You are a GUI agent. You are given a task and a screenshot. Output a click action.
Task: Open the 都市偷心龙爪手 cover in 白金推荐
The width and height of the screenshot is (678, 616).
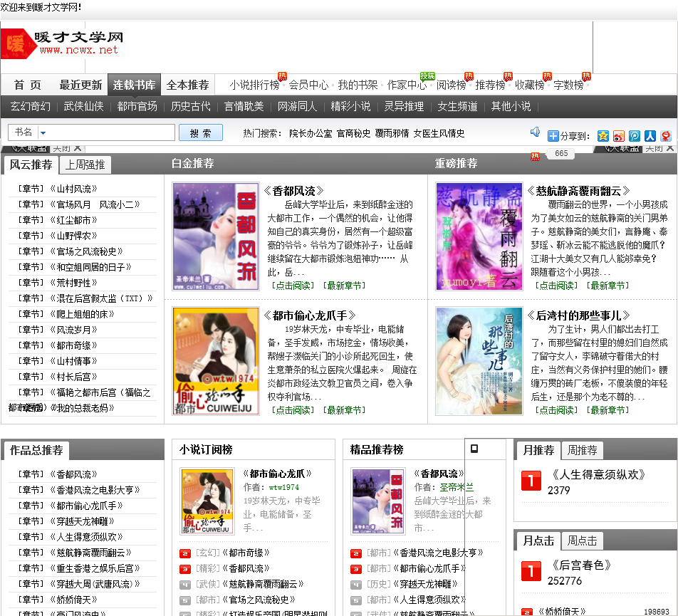pos(216,361)
